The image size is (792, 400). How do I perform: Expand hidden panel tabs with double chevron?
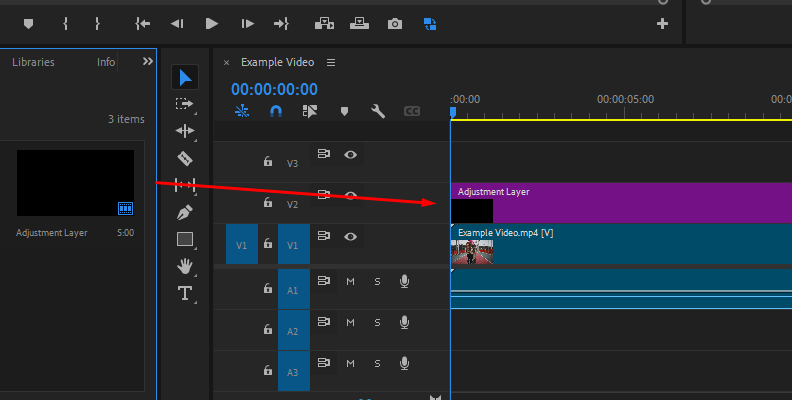(x=147, y=61)
